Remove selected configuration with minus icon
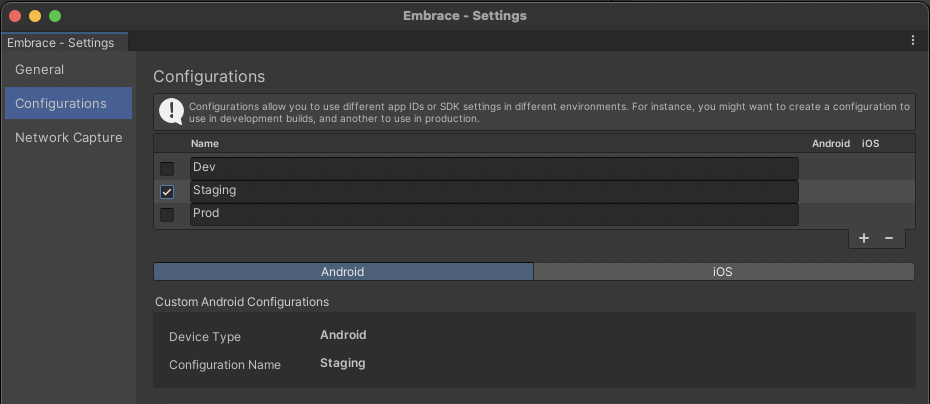 pyautogui.click(x=888, y=238)
